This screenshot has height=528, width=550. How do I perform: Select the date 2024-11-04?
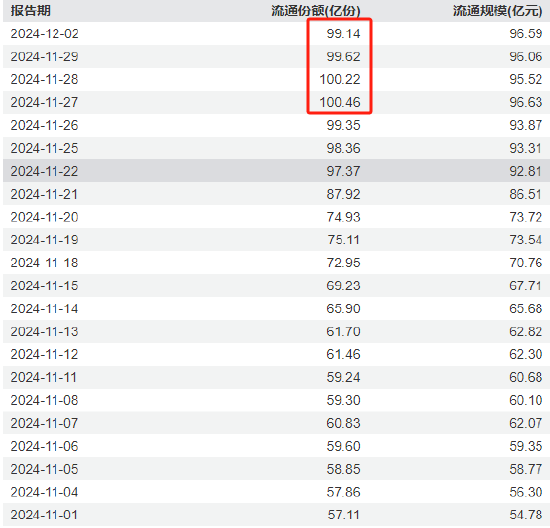click(x=45, y=492)
